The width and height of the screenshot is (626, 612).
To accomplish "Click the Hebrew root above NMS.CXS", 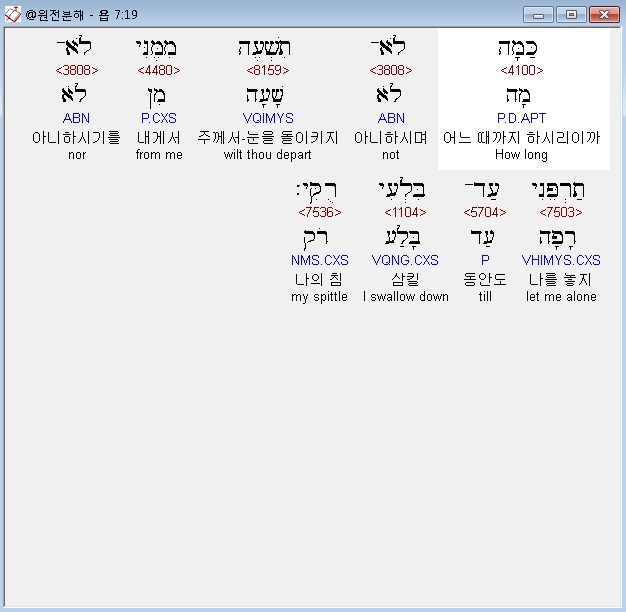I will [x=316, y=238].
